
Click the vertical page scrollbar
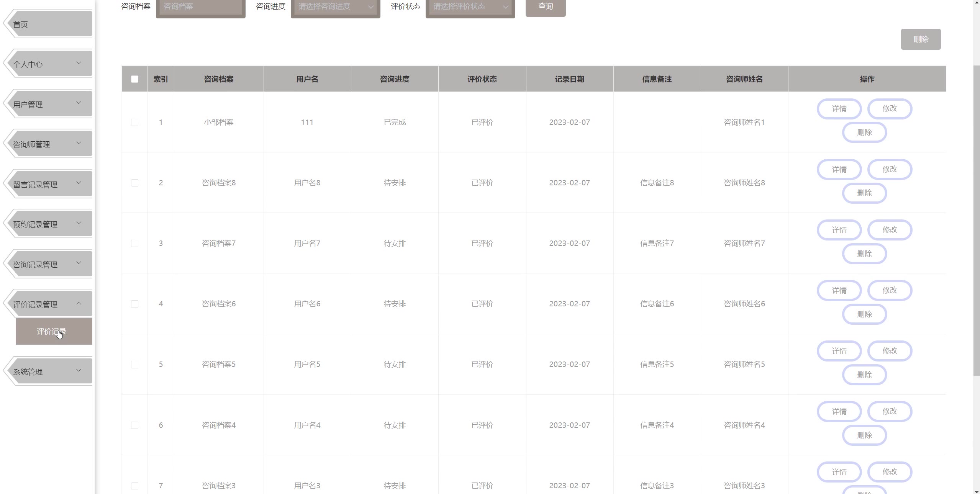pos(977,220)
